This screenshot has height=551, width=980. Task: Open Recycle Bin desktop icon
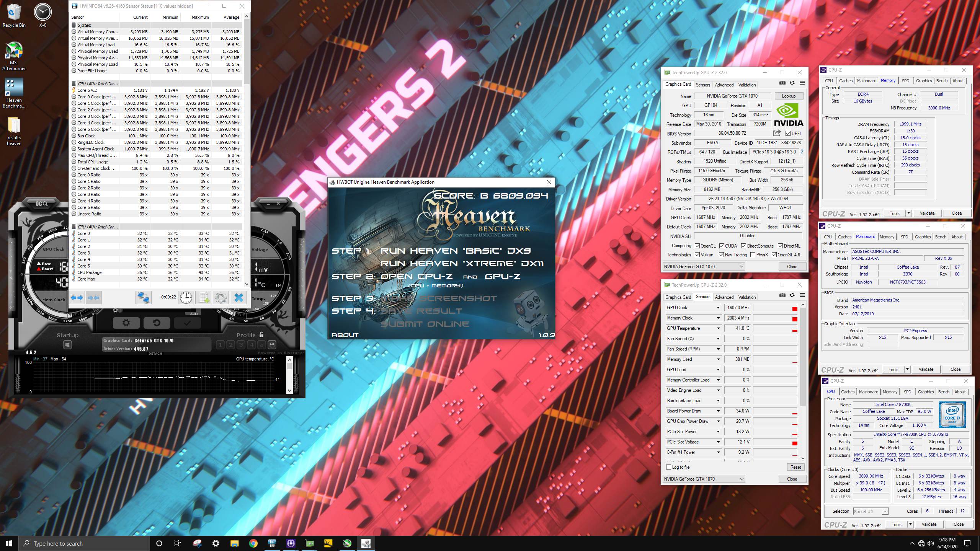pyautogui.click(x=14, y=16)
